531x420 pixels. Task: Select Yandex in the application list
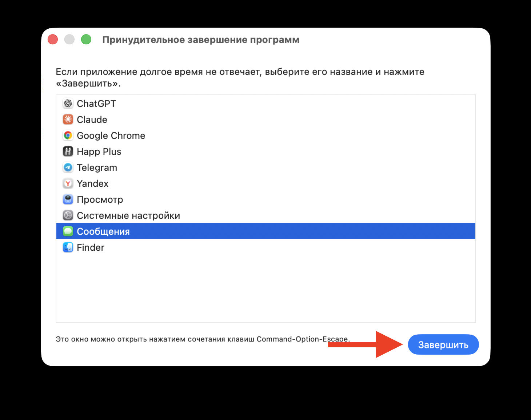92,183
